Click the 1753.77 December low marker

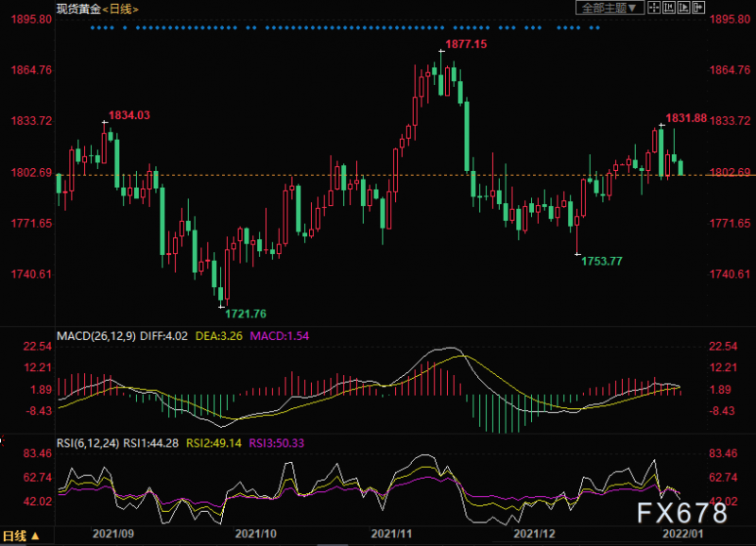point(602,262)
